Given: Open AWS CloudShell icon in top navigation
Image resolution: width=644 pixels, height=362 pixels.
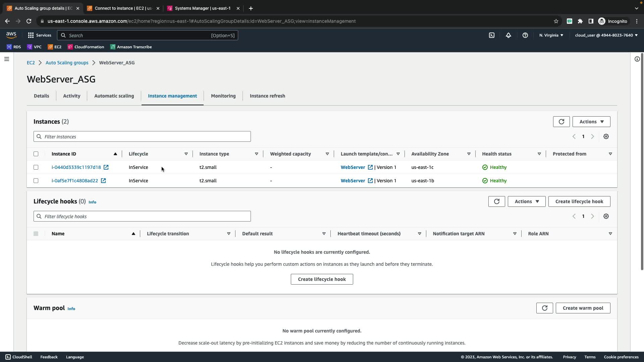Looking at the screenshot, I should click(x=491, y=35).
